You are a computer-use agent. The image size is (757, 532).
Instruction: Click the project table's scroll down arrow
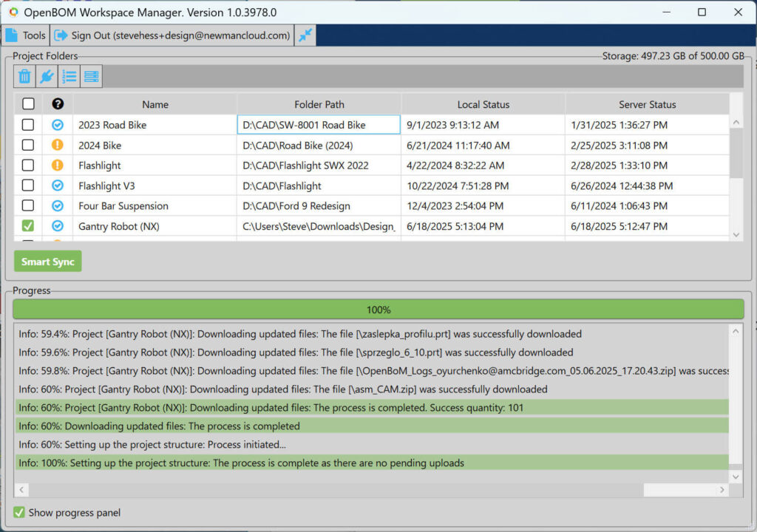coord(736,235)
